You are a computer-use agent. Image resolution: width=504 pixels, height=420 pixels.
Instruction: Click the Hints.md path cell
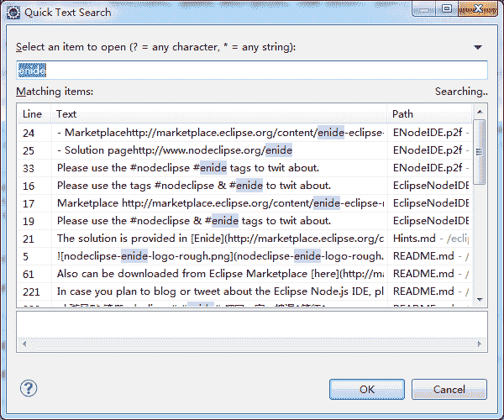(430, 239)
